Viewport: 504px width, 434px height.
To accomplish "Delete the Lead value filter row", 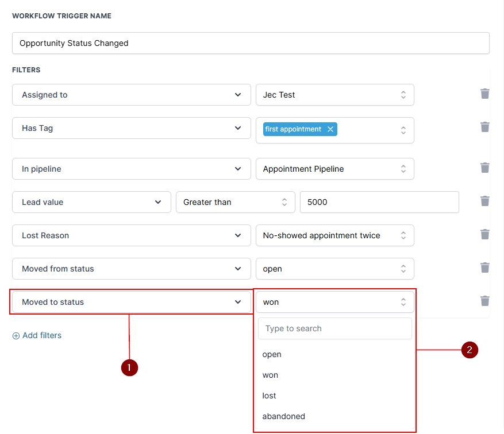I will (x=484, y=201).
